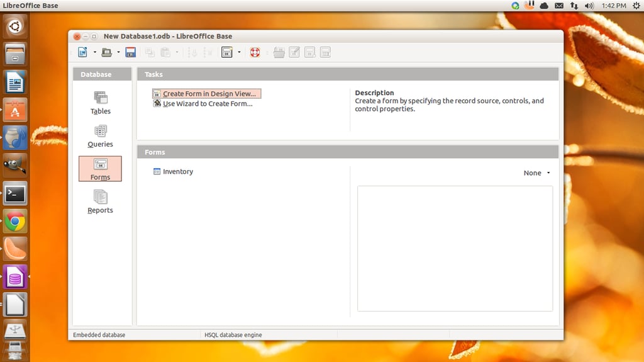Click the Database panel header
The image size is (644, 362).
pyautogui.click(x=103, y=74)
